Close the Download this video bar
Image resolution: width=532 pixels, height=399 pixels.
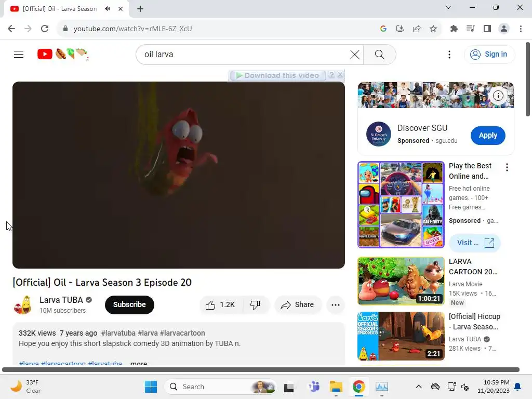(x=340, y=75)
